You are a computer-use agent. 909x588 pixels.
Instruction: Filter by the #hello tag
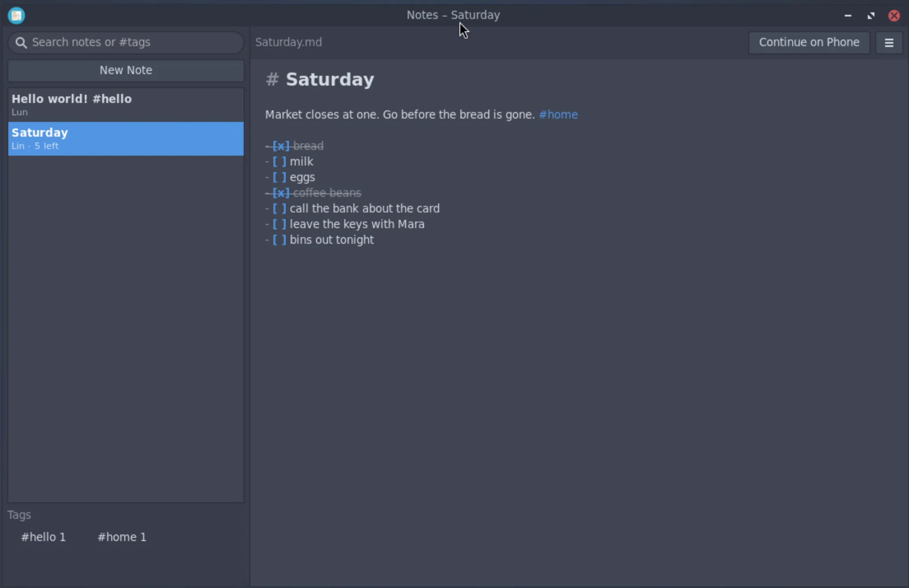pos(43,537)
